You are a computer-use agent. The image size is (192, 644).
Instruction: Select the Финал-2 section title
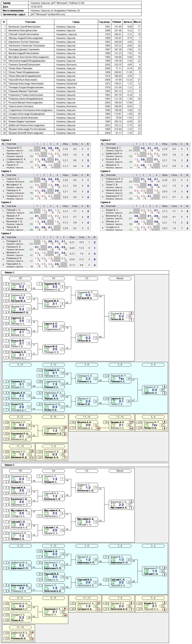coord(9,465)
